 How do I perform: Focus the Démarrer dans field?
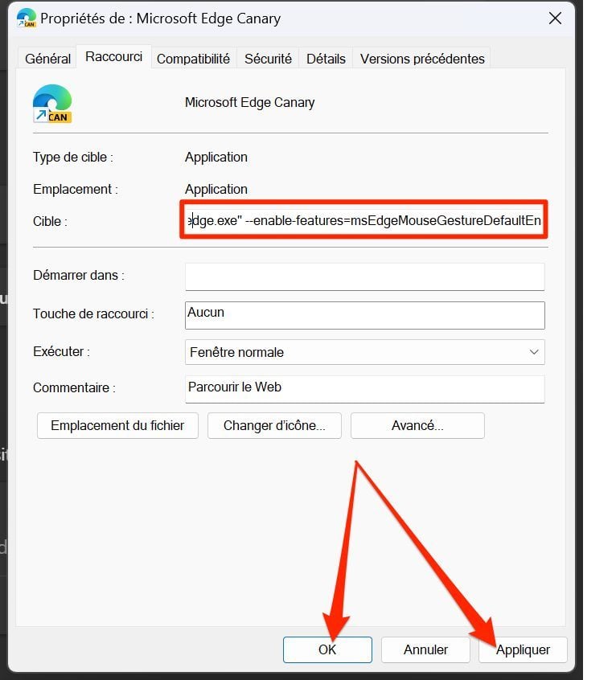click(x=365, y=277)
